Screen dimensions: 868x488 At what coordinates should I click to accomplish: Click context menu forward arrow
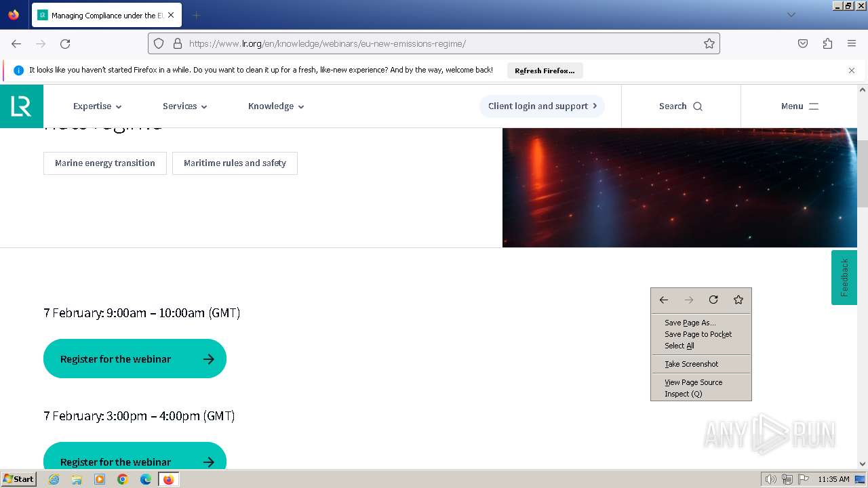tap(689, 300)
